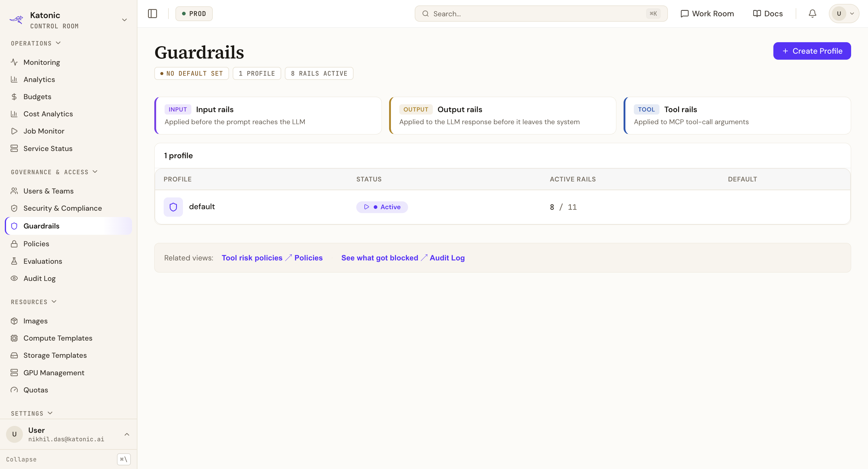Click the Compute Templates chip icon
Screen dimensions: 868x469
[x=14, y=338]
